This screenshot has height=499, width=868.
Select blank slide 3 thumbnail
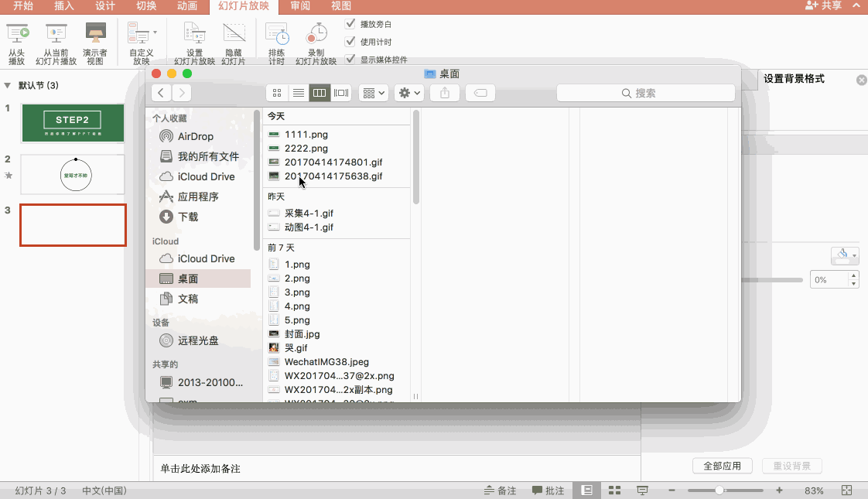[73, 225]
